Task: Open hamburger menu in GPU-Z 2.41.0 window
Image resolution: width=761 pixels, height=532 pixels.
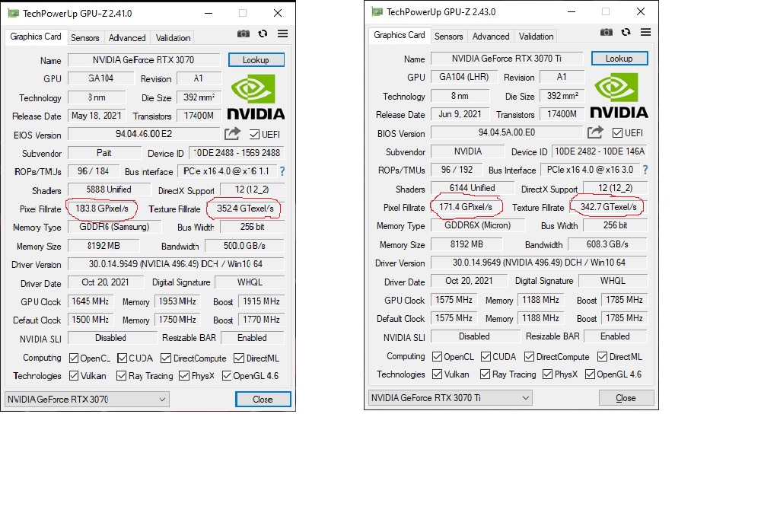Action: coord(282,33)
